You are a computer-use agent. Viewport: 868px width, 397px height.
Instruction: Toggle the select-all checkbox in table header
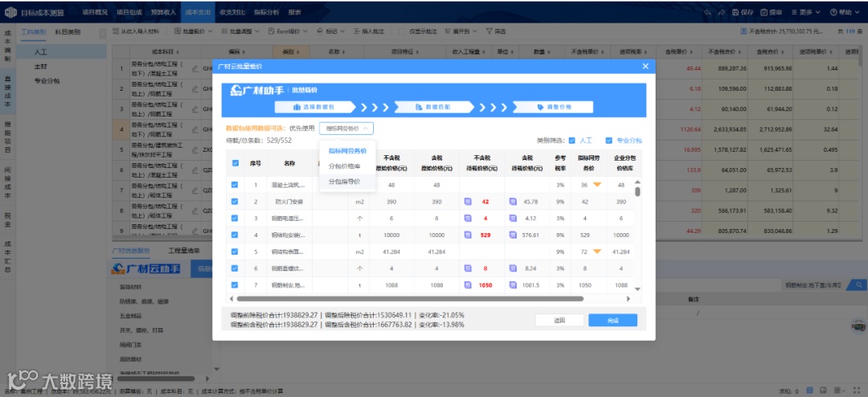(235, 163)
